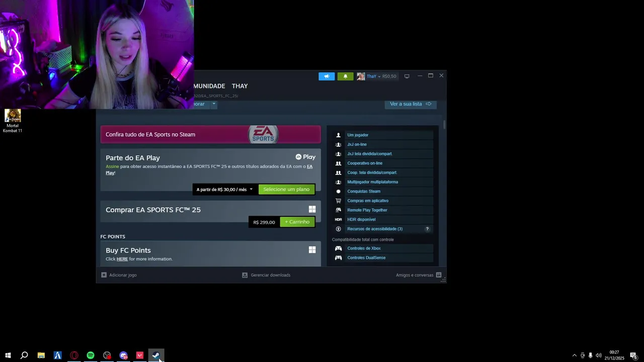The width and height of the screenshot is (644, 362).
Task: Open the ThaY profile avatar
Action: pyautogui.click(x=361, y=76)
